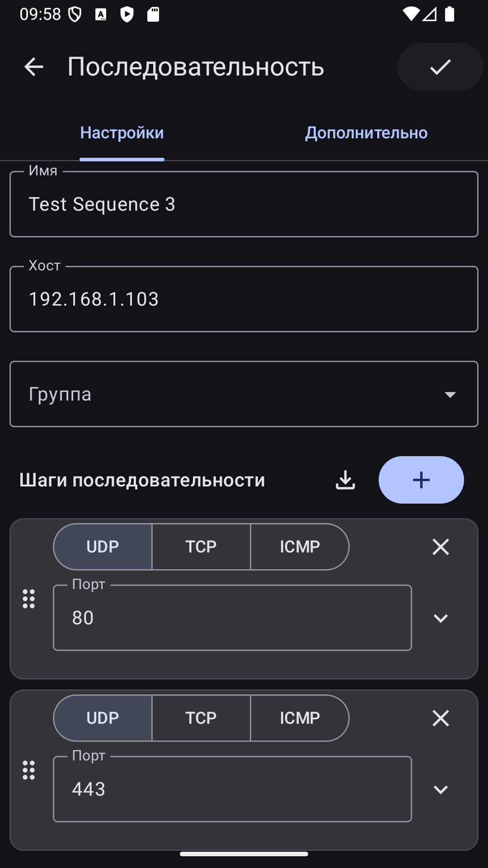Image resolution: width=488 pixels, height=868 pixels.
Task: Open the Настройки tab
Action: click(x=122, y=133)
